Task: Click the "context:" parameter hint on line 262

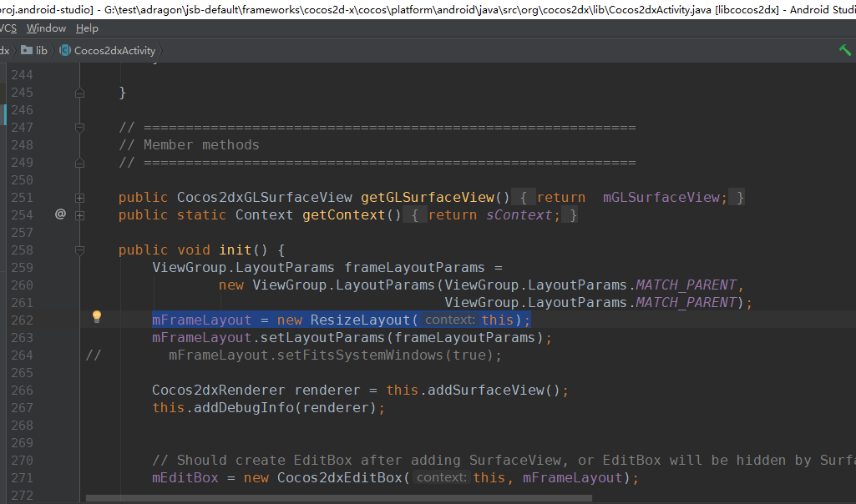Action: (x=450, y=320)
